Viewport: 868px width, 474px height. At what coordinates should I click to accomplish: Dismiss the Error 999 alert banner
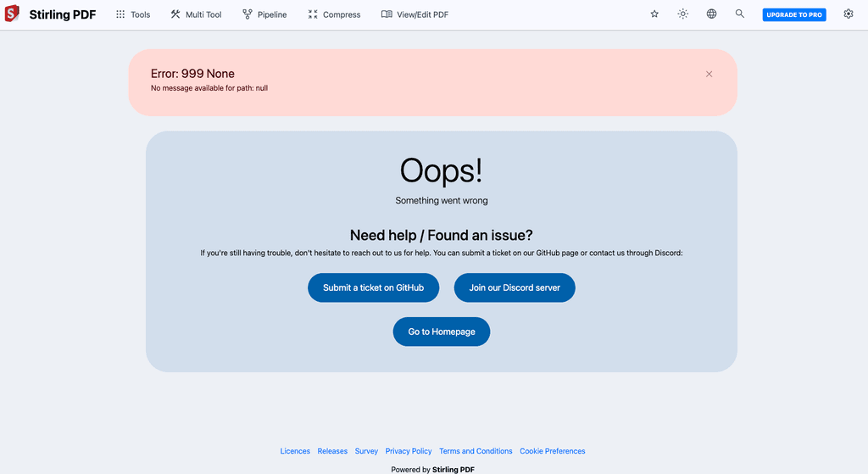pyautogui.click(x=709, y=74)
